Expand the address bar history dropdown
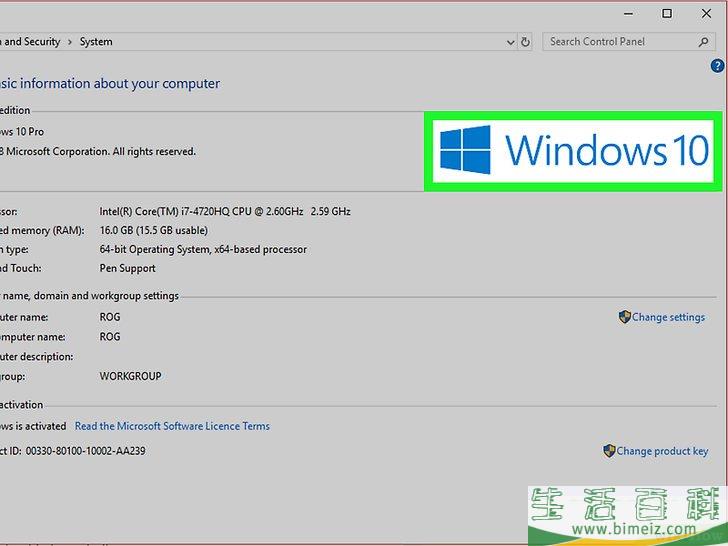728x546 pixels. pos(510,42)
